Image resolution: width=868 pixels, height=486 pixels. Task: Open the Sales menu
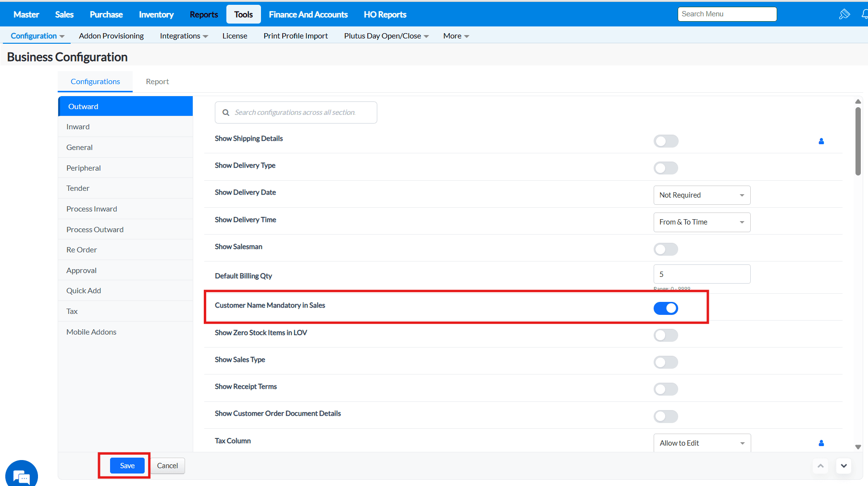64,14
